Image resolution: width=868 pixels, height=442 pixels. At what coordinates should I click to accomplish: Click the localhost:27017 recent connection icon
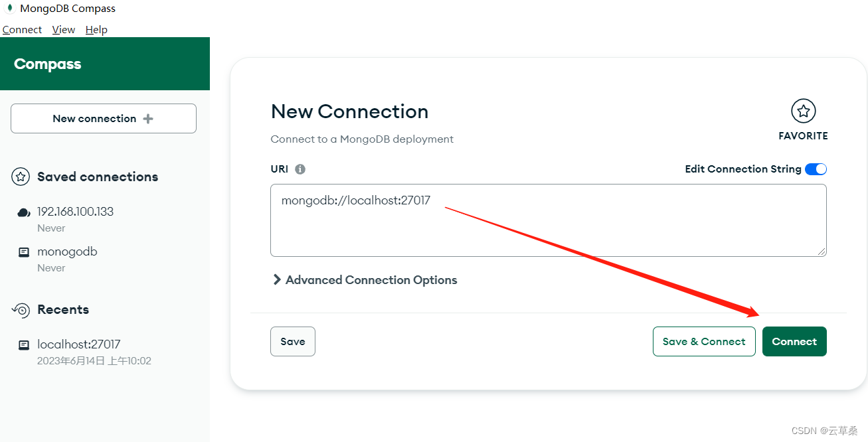click(23, 344)
